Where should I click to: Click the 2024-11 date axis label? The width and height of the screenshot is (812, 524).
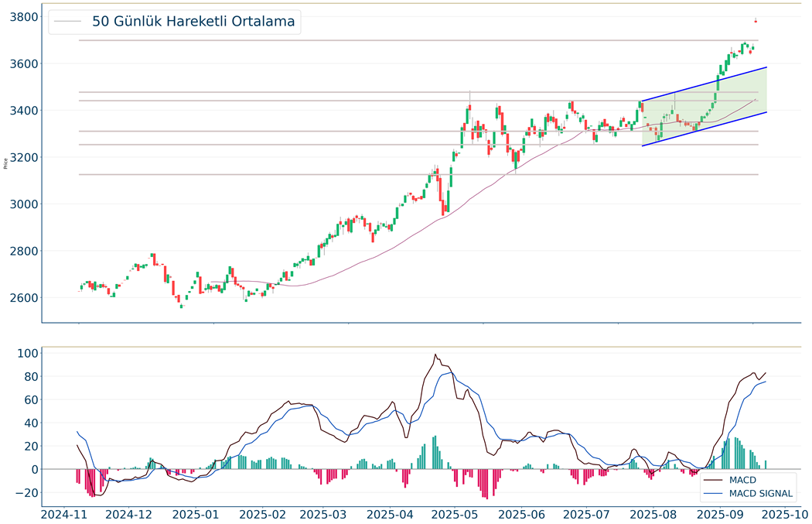click(x=64, y=513)
